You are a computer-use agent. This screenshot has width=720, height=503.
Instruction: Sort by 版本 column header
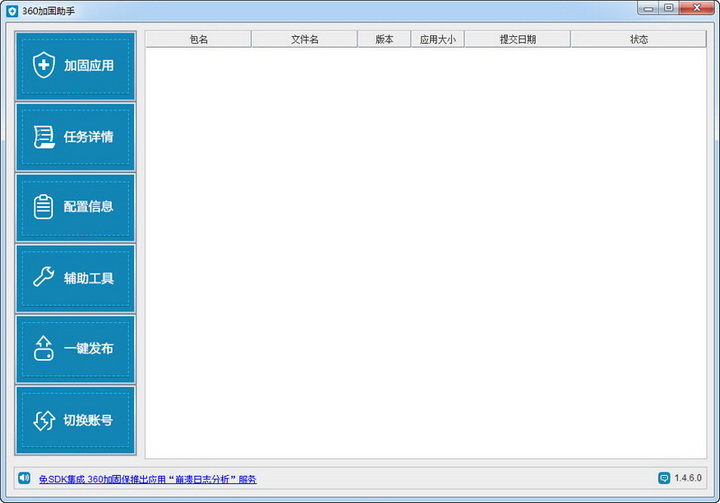(x=384, y=40)
